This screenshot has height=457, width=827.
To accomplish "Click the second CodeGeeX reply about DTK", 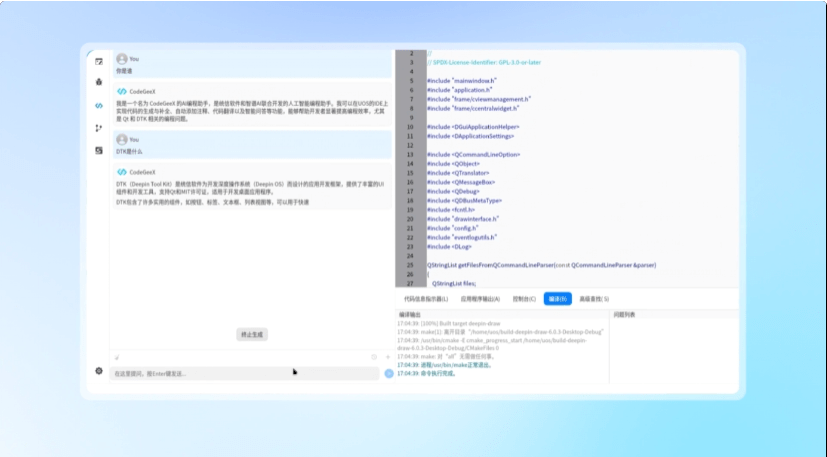I will pos(252,186).
